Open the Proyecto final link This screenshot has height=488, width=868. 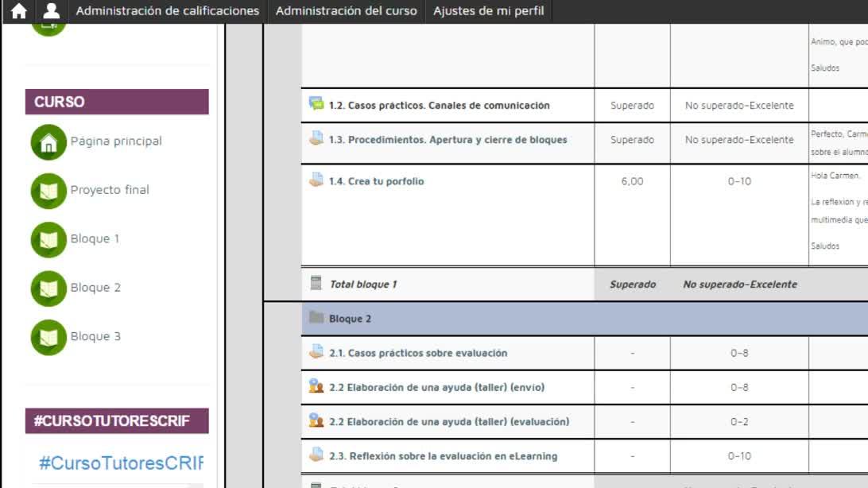pyautogui.click(x=110, y=190)
